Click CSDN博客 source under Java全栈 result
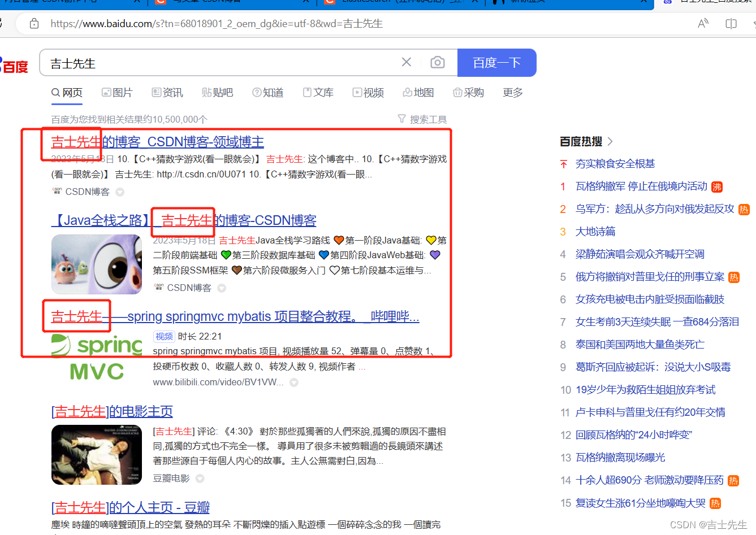 coord(189,288)
